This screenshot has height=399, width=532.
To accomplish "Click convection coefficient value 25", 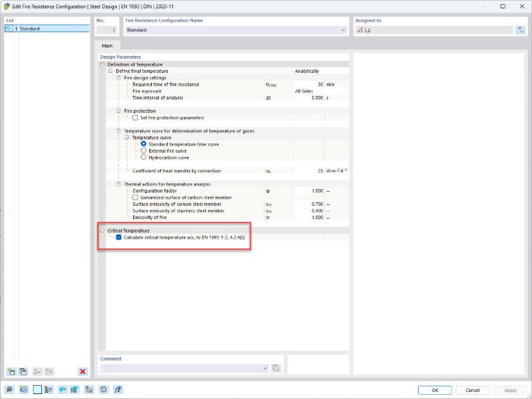I will point(309,171).
